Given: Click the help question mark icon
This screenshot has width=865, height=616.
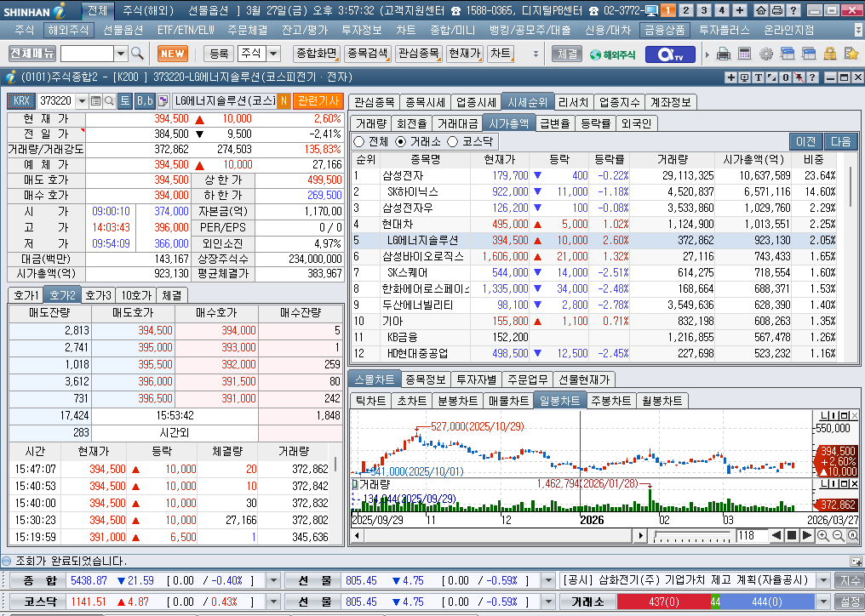Looking at the screenshot, I should 793,10.
